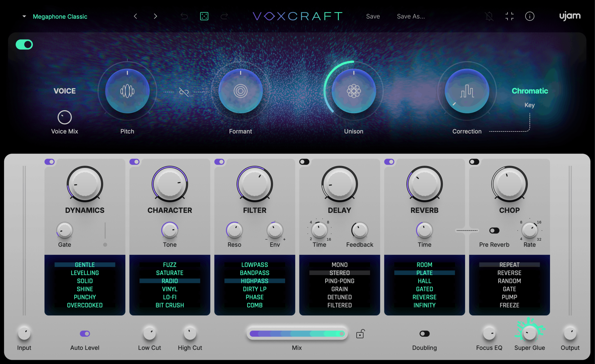Screen dimensions: 595x364
Task: Open the info panel via the i icon
Action: click(530, 16)
